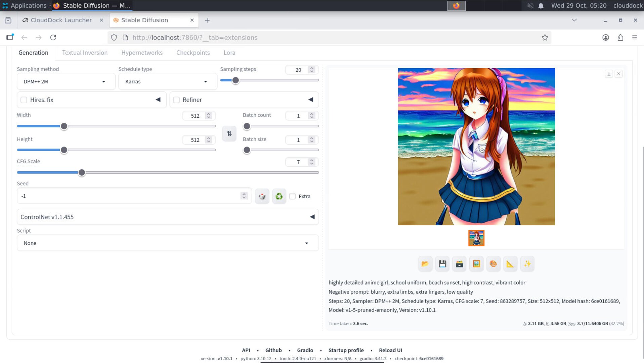Send image to img2img via framed picture icon
Viewport: 644px width, 363px height.
click(x=476, y=264)
